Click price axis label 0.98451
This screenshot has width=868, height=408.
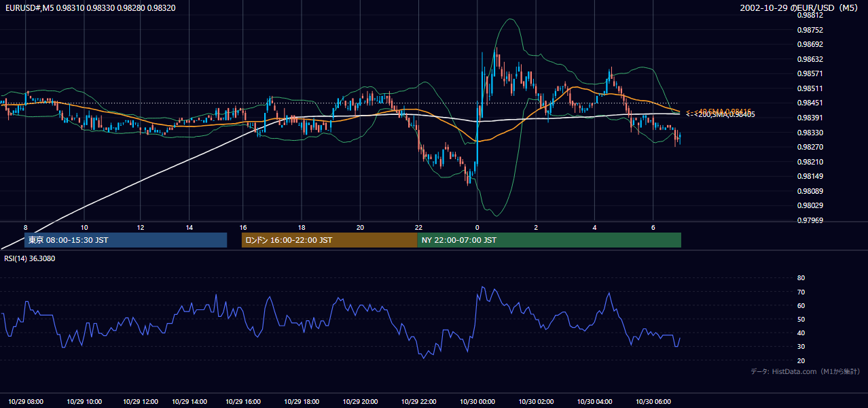click(810, 103)
